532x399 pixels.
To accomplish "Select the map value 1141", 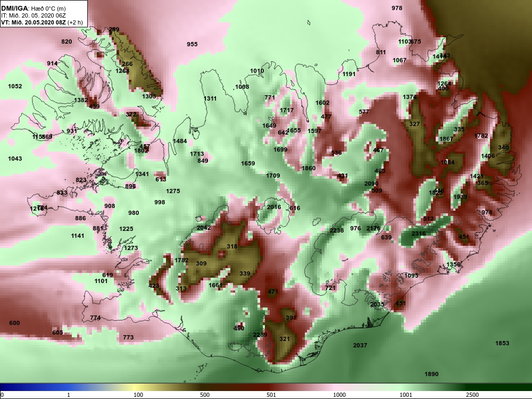I will click(77, 236).
